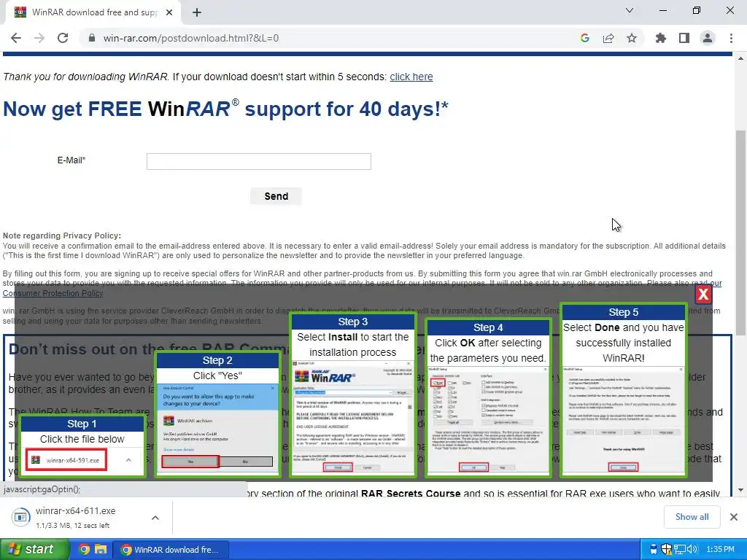This screenshot has width=747, height=560.
Task: Bookmark this page with the star icon
Action: coord(632,38)
